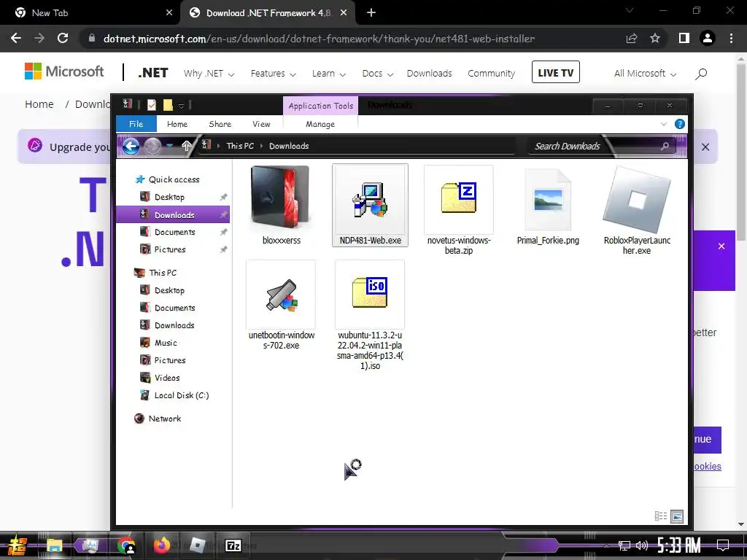The image size is (747, 560).
Task: Click the Chrome share page icon
Action: 632,38
